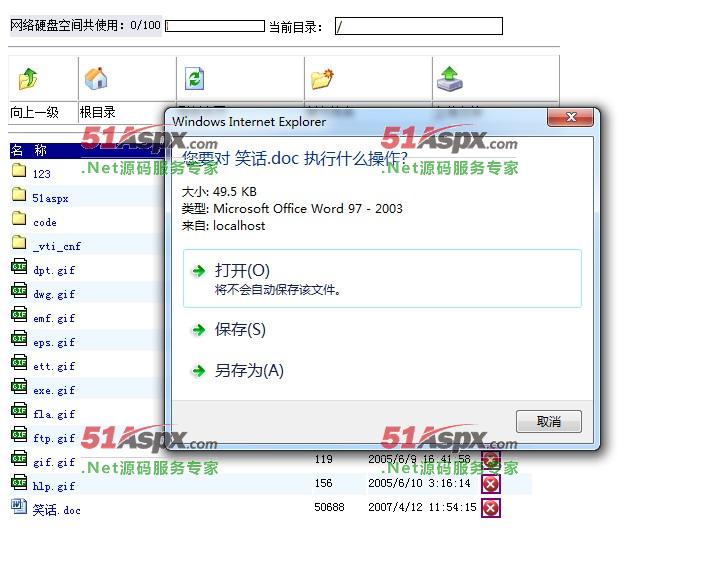Click the GIF icon beside dwg.gif
The width and height of the screenshot is (702, 572).
coord(19,290)
